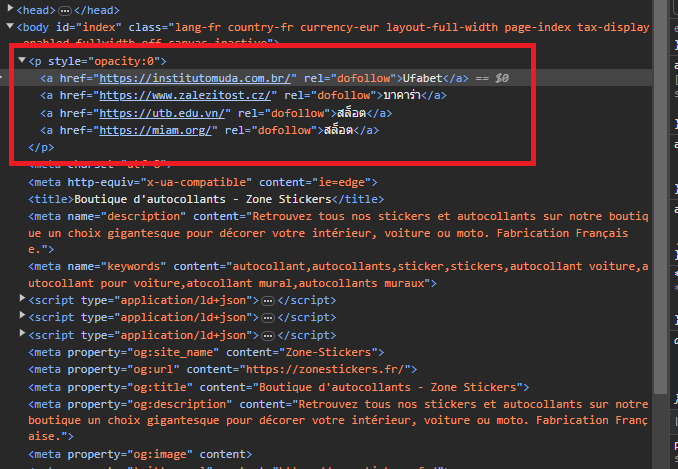
Task: Click the https://zonestickers.fr/ content value
Action: 325,370
